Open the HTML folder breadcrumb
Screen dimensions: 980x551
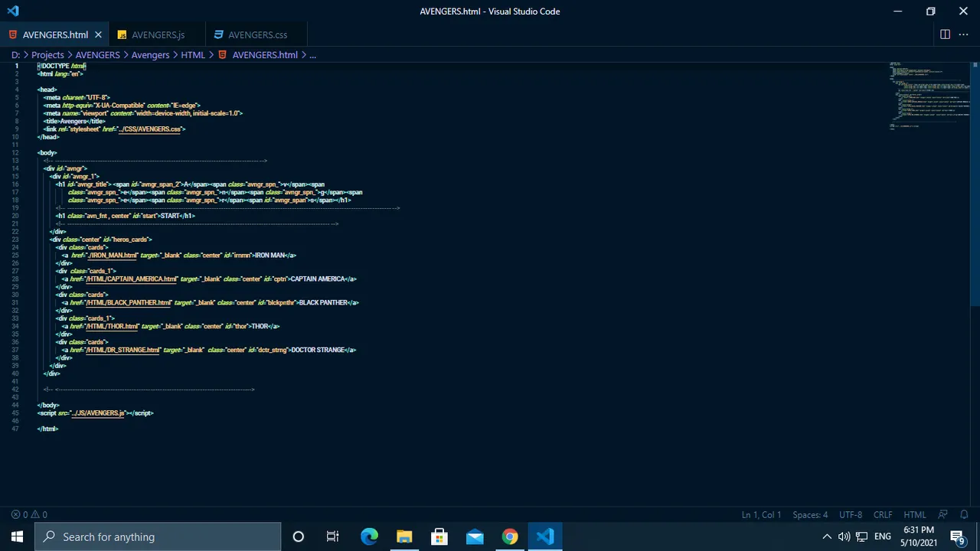point(193,55)
